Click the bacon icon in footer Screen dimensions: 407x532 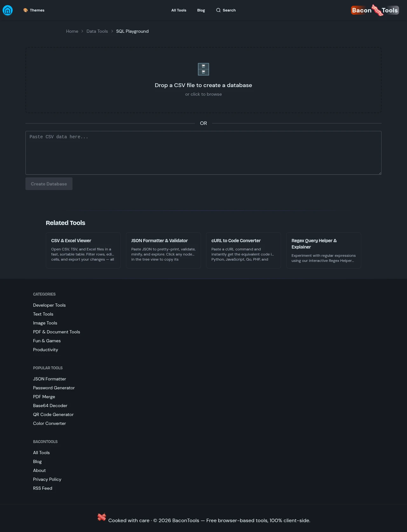[102, 517]
